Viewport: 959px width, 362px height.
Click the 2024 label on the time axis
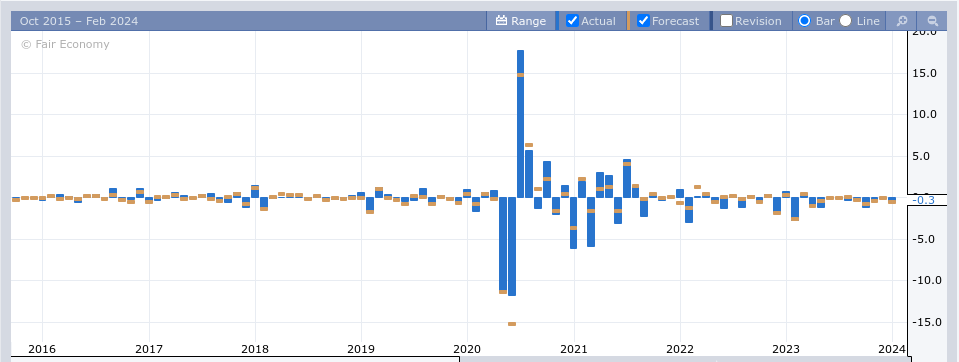click(x=892, y=349)
